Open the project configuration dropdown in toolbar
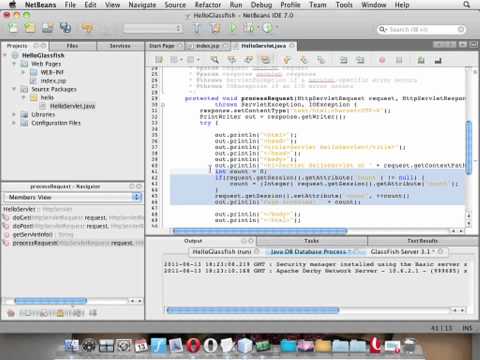This screenshot has height=360, width=480. click(x=153, y=28)
